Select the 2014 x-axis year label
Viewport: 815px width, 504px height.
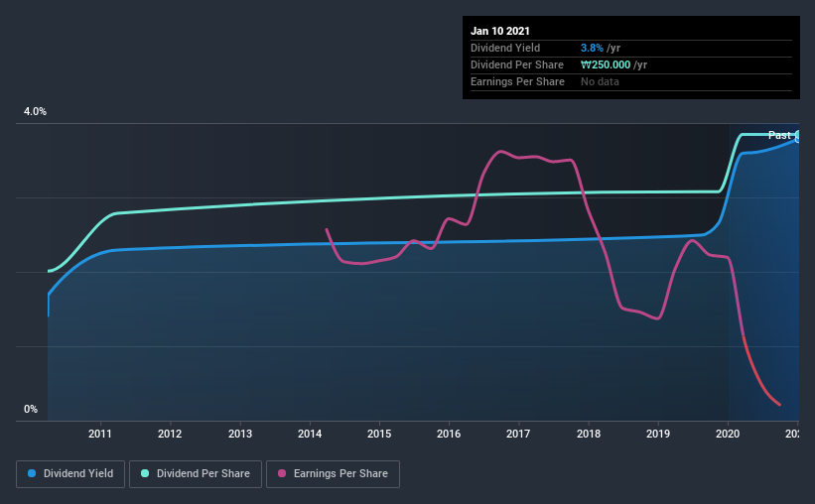pyautogui.click(x=310, y=434)
